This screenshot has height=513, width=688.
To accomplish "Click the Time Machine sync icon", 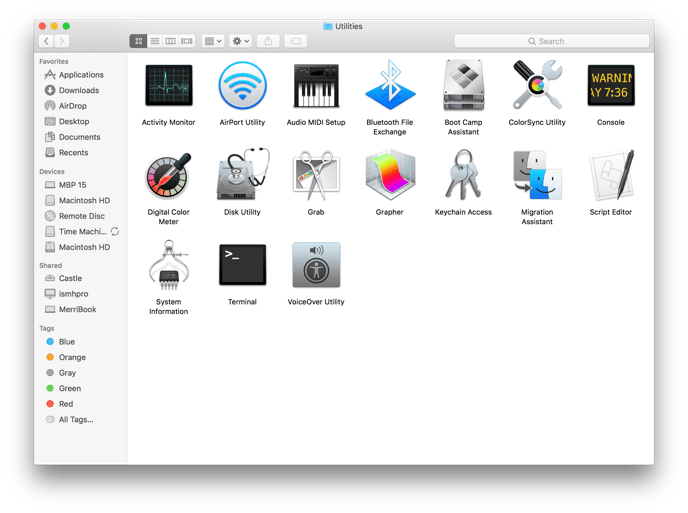I will pos(115,231).
